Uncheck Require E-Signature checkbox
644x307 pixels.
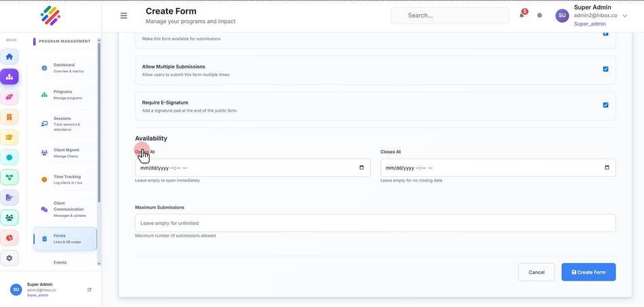(x=605, y=105)
